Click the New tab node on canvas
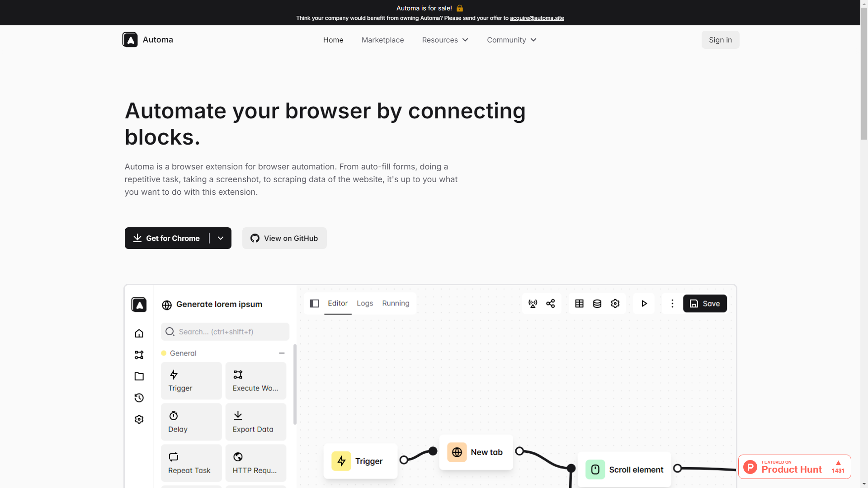Screen dimensions: 868x488 [476, 452]
